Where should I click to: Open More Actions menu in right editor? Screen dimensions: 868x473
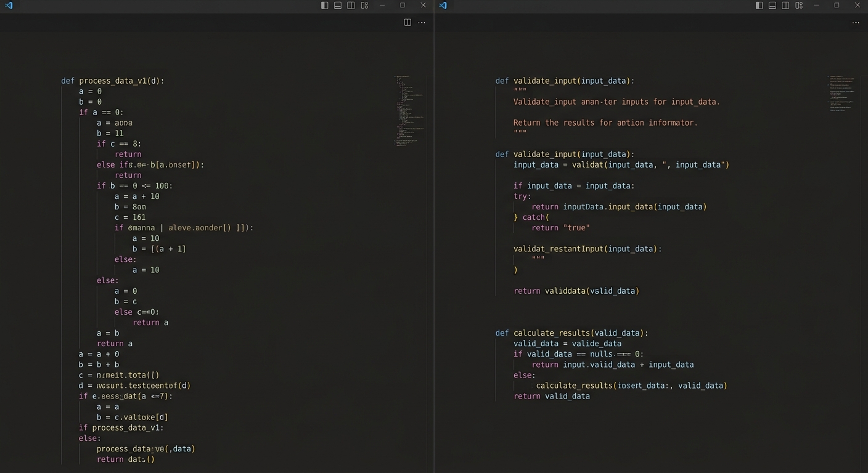[856, 22]
